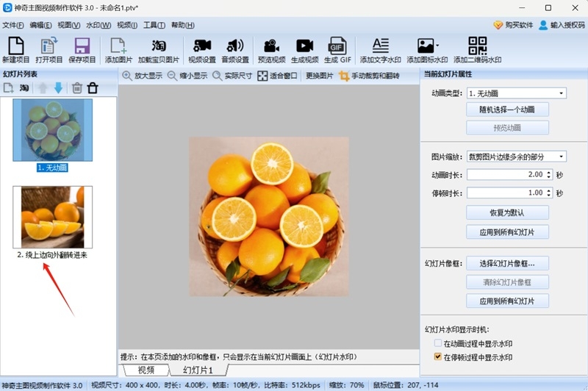The height and width of the screenshot is (391, 588).
Task: Click the small 淘 icon in slide list toolbar
Action: (24, 88)
